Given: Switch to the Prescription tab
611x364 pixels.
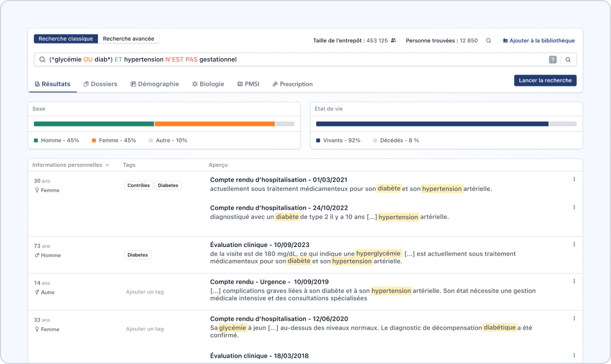Looking at the screenshot, I should tap(292, 84).
